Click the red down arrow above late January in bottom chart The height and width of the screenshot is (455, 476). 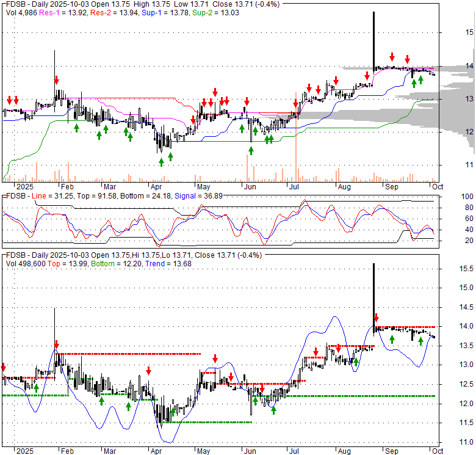click(56, 344)
